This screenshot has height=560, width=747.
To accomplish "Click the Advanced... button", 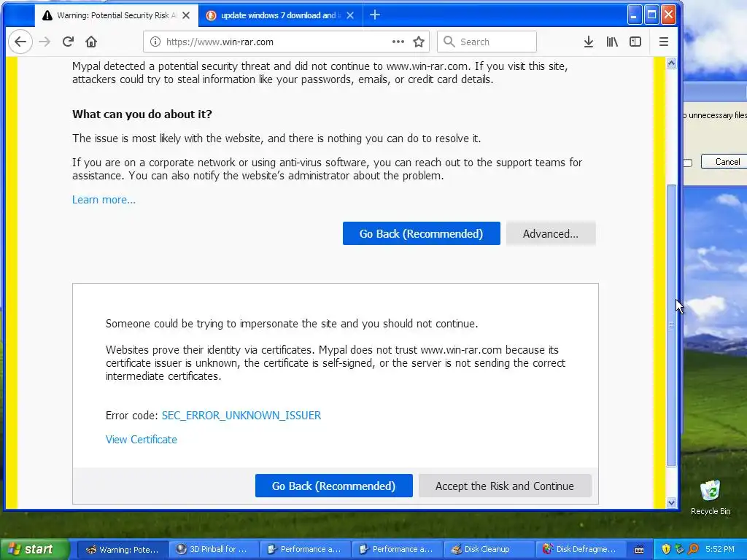I will [551, 233].
